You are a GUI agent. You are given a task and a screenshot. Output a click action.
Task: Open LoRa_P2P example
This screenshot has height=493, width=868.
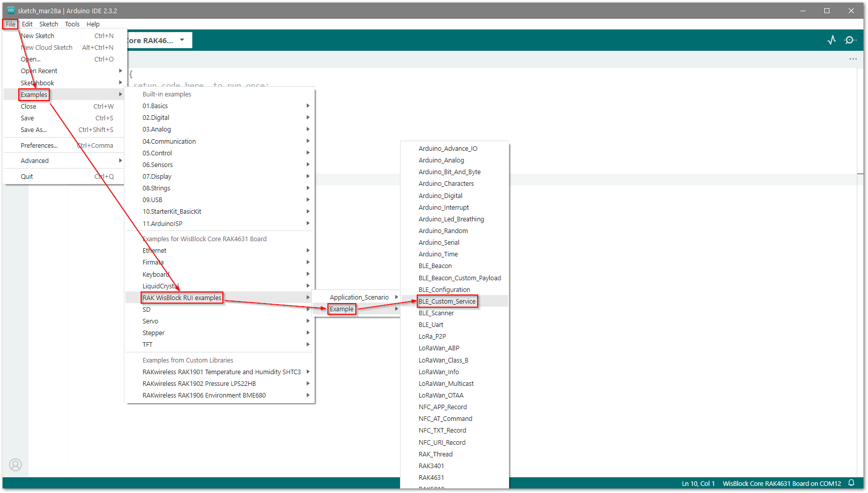tap(455, 336)
